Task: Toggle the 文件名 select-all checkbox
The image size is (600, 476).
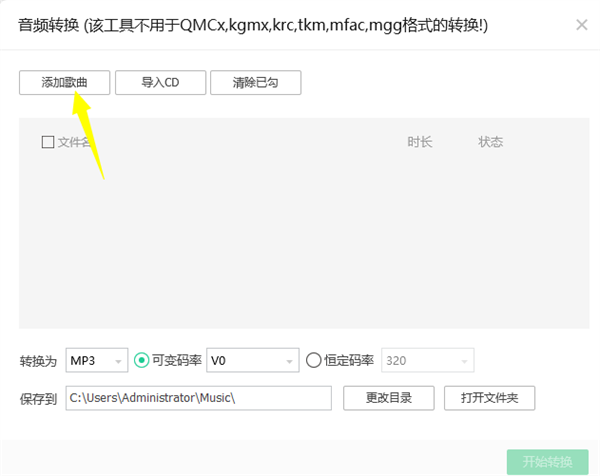Action: [x=48, y=142]
